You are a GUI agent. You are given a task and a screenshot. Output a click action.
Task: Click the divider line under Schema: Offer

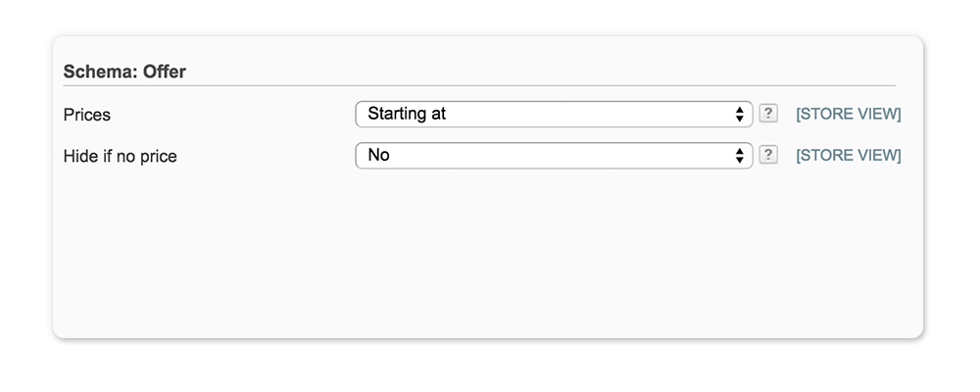[x=478, y=86]
